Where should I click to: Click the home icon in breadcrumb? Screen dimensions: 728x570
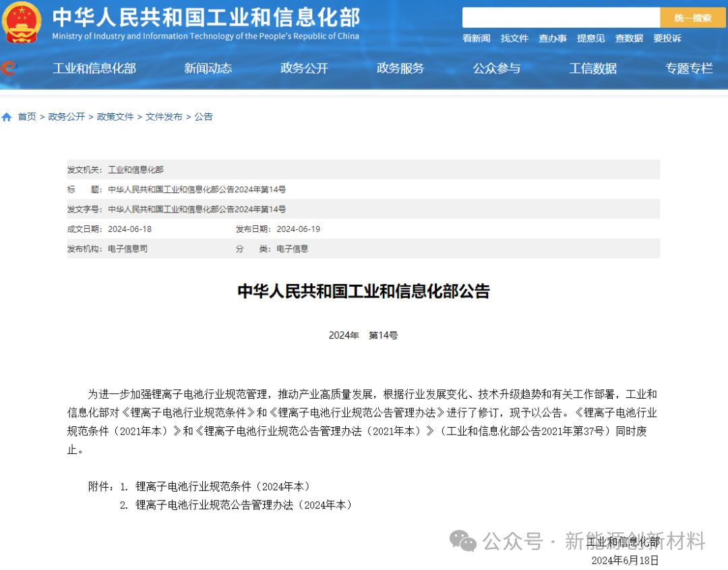(x=7, y=117)
